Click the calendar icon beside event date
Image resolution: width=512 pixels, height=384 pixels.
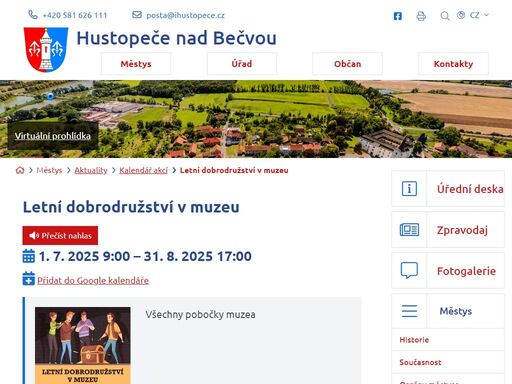coord(29,256)
